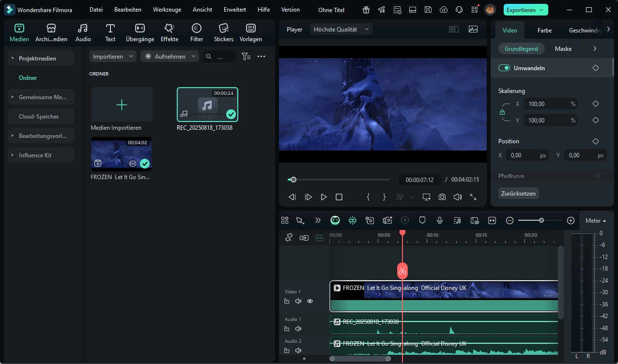This screenshot has height=364, width=618.
Task: Click the microphone voiceover icon in timeline toolbar
Action: pyautogui.click(x=440, y=220)
